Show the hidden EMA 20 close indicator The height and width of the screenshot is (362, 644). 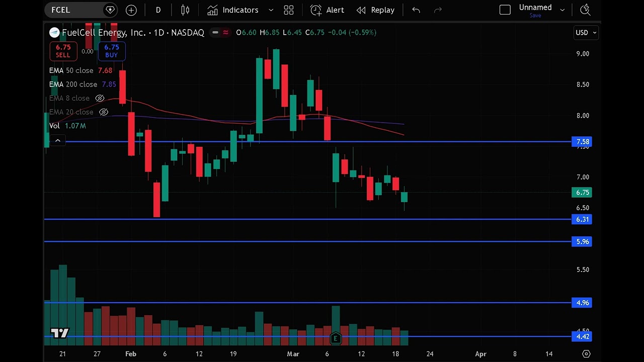[104, 112]
